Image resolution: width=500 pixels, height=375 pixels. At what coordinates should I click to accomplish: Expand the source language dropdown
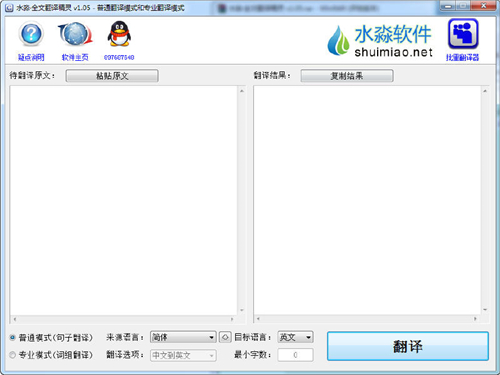click(x=183, y=337)
